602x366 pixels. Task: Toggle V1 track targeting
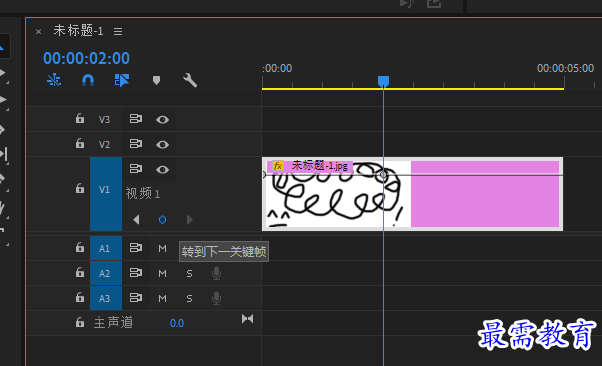tap(106, 194)
